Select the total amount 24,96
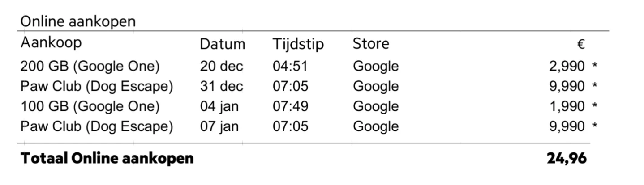The height and width of the screenshot is (185, 644). (x=566, y=158)
